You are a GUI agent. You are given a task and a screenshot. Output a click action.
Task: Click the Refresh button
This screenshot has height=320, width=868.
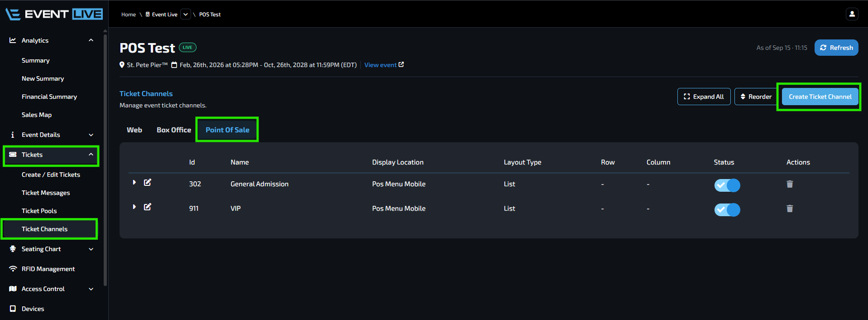coord(836,48)
